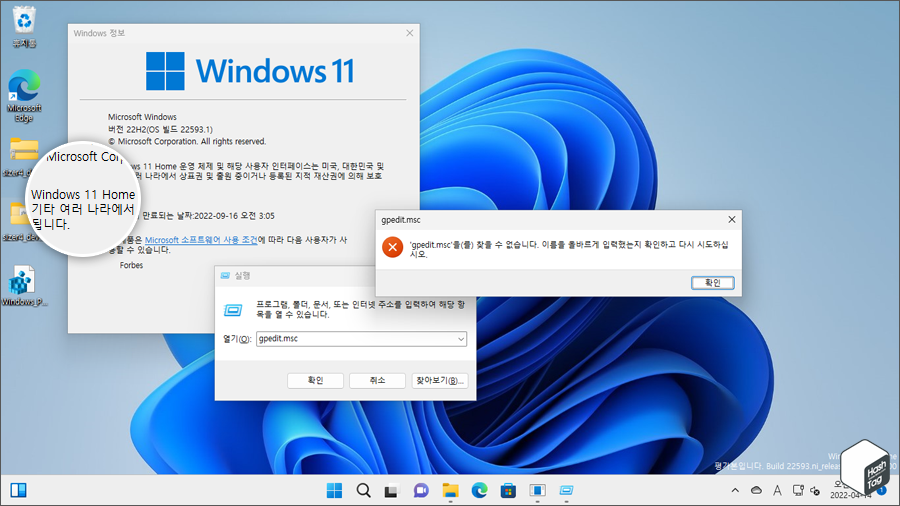This screenshot has height=506, width=900.
Task: Click the 열기(O) label in Run dialog
Action: pyautogui.click(x=237, y=339)
